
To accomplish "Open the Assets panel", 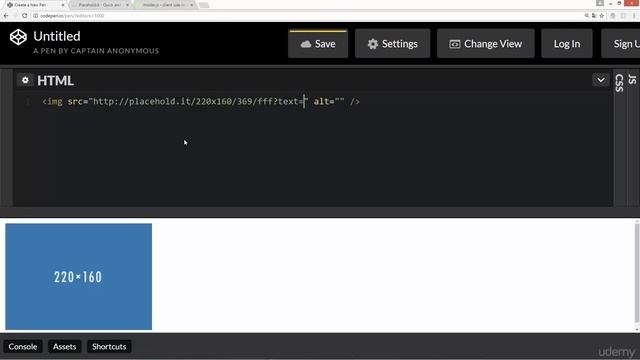I will pos(64,347).
